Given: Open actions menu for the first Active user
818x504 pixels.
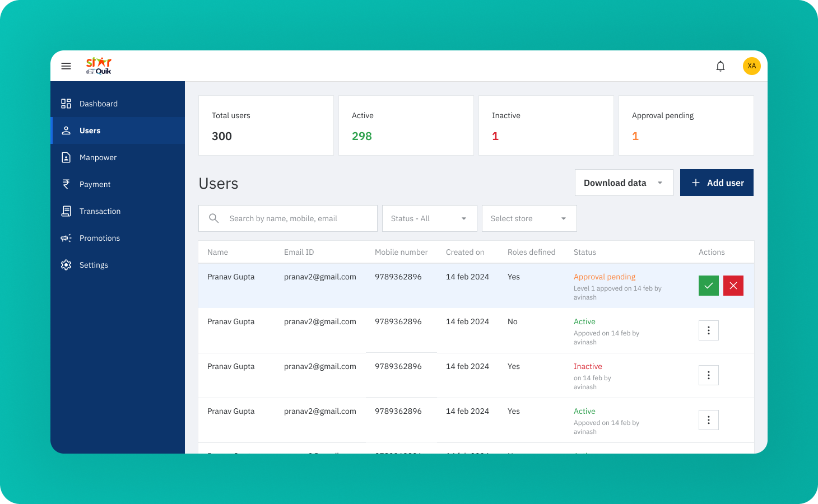Looking at the screenshot, I should pyautogui.click(x=709, y=330).
